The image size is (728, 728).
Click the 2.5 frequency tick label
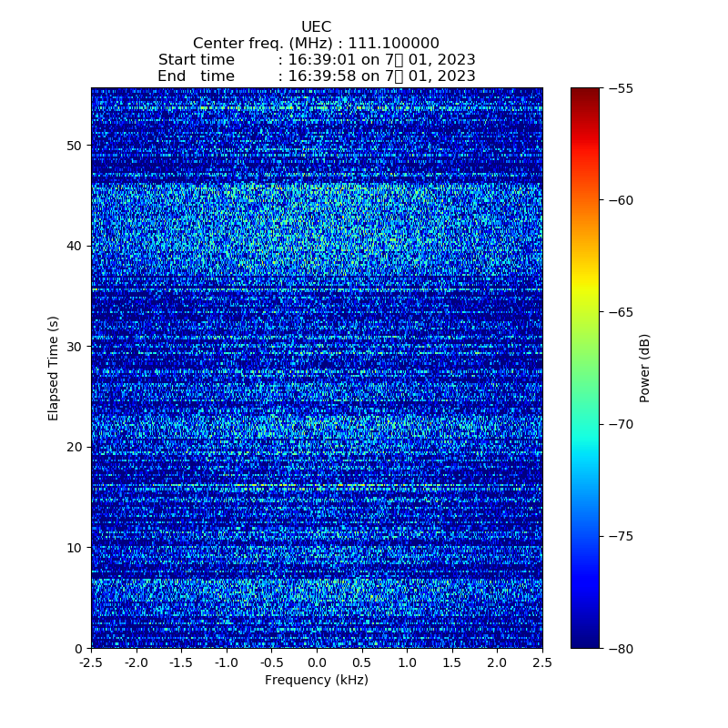[542, 663]
